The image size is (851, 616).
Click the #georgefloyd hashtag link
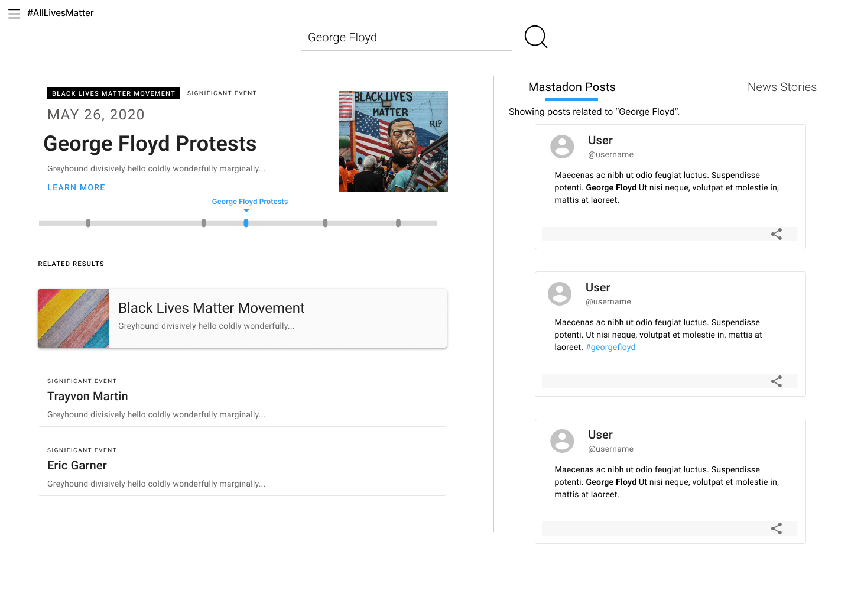tap(610, 347)
